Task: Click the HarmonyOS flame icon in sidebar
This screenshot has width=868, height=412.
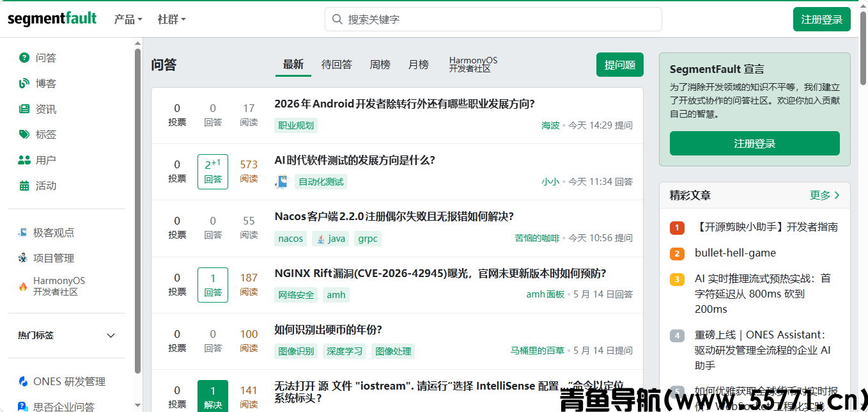Action: 22,286
